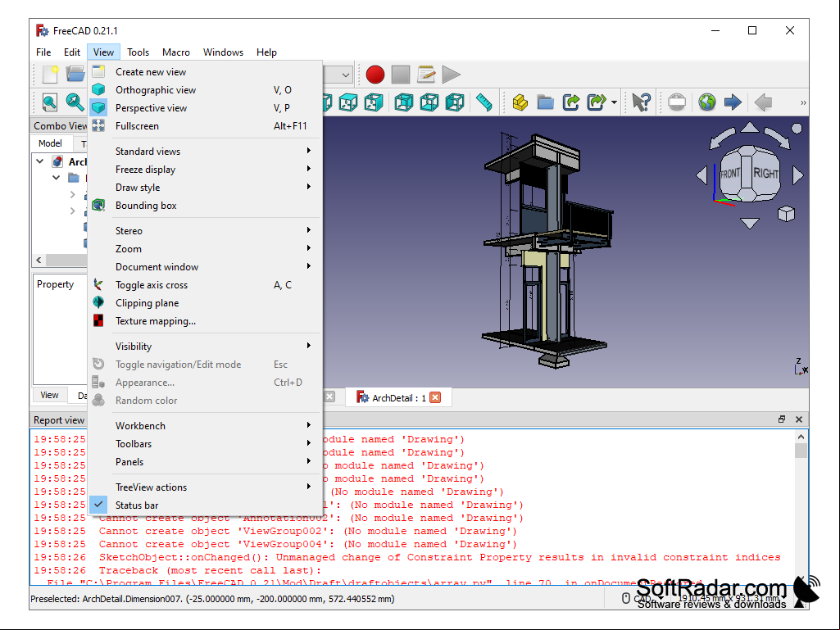Image resolution: width=840 pixels, height=630 pixels.
Task: Click Create new view menu entry
Action: pyautogui.click(x=205, y=72)
